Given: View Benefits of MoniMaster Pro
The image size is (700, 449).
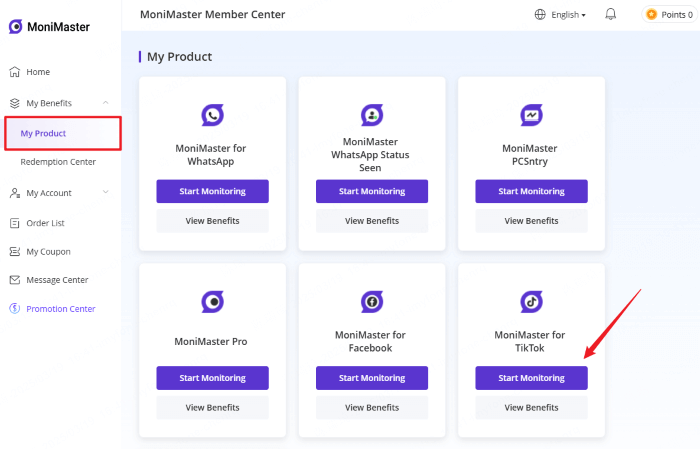Looking at the screenshot, I should (212, 407).
